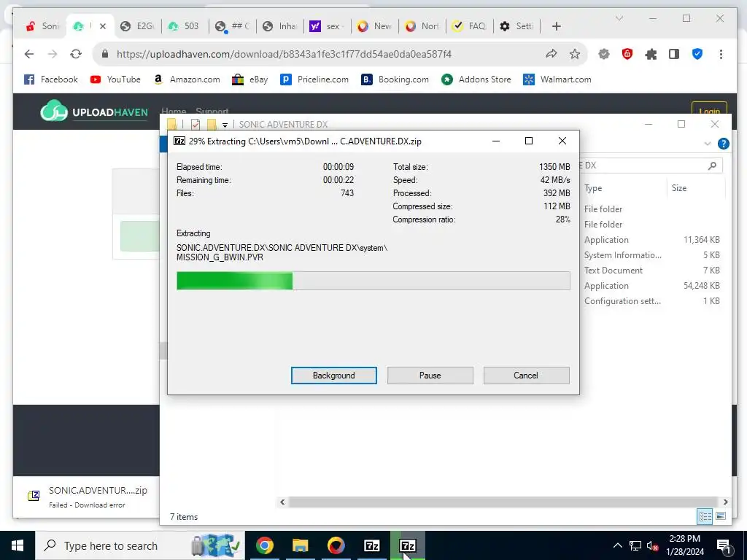The height and width of the screenshot is (560, 747).
Task: Open the Extensions puzzle icon
Action: tap(651, 54)
